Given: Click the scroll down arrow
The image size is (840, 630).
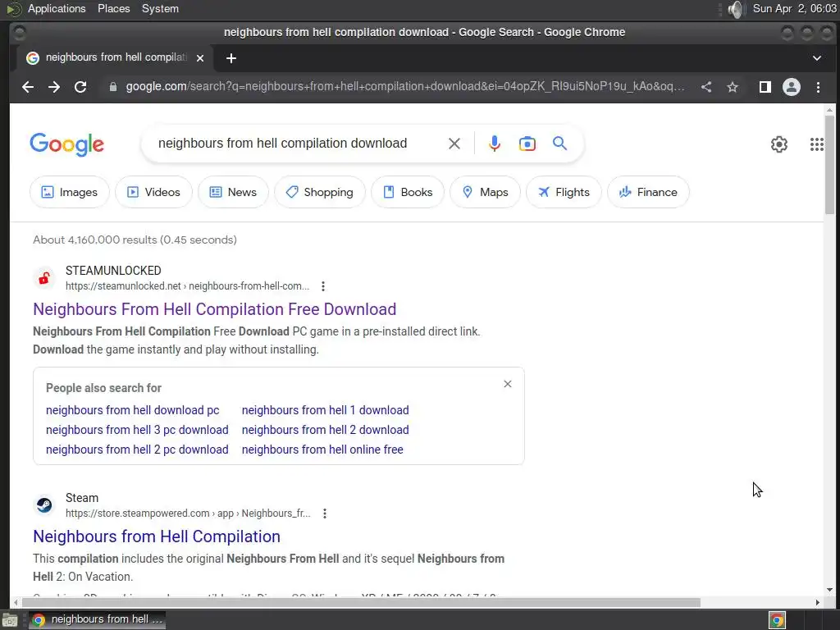Looking at the screenshot, I should point(829,590).
